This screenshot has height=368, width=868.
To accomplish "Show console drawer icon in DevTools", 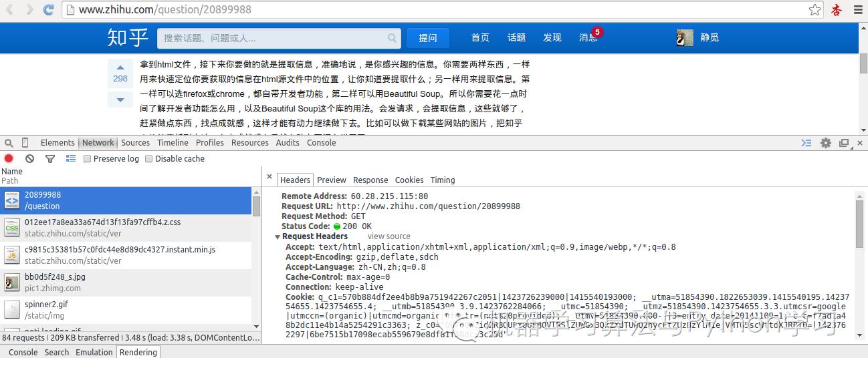I will [x=806, y=143].
